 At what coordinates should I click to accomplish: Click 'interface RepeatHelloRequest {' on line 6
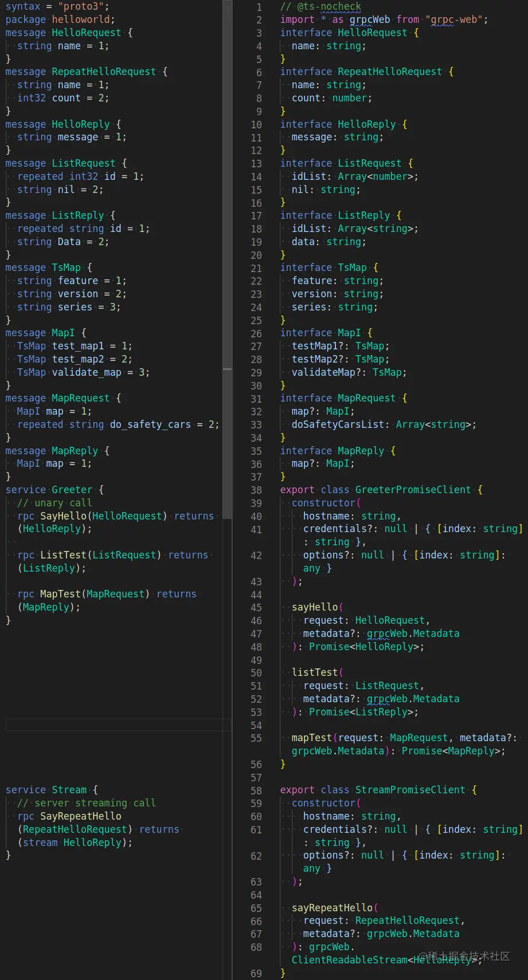(x=367, y=72)
